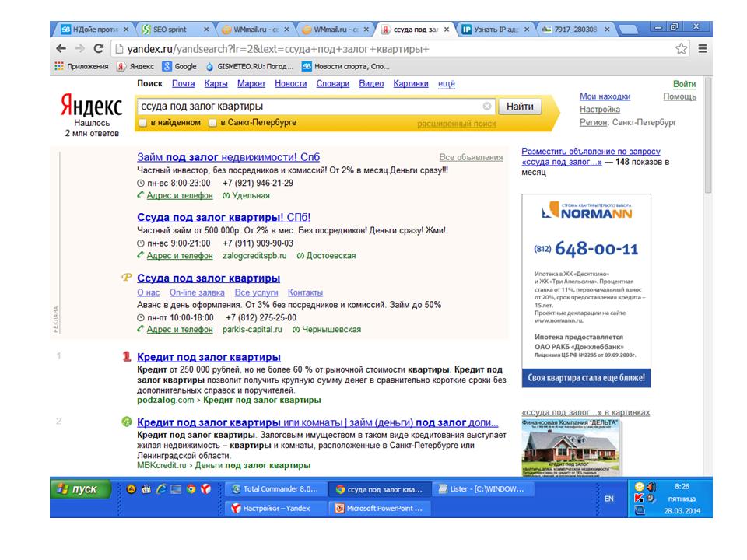Click the network monitor icon in system tray
The height and width of the screenshot is (560, 747).
click(x=640, y=510)
